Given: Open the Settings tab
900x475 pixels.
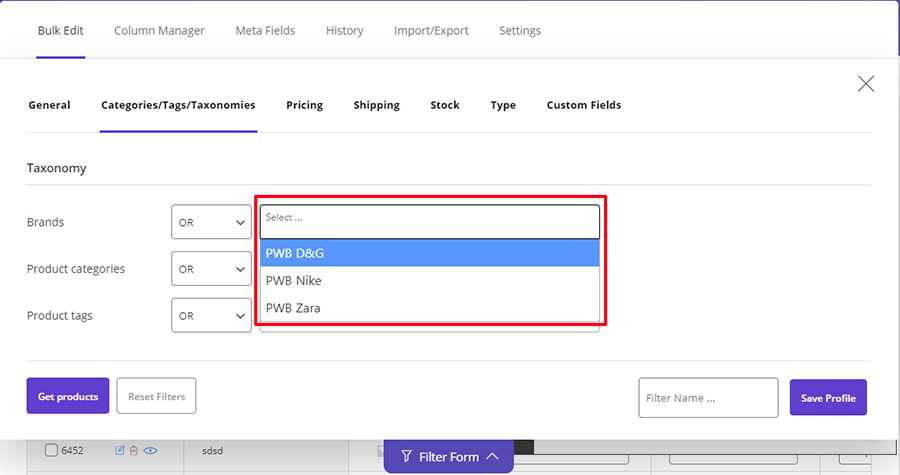Looking at the screenshot, I should [x=519, y=30].
